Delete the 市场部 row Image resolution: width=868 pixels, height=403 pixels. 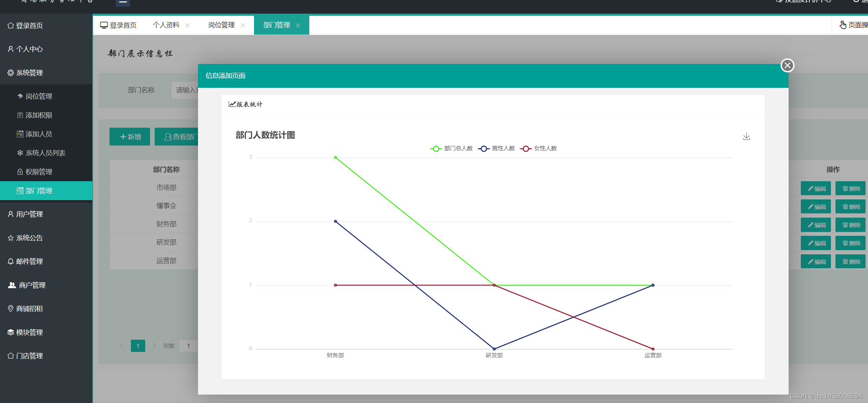click(x=851, y=189)
